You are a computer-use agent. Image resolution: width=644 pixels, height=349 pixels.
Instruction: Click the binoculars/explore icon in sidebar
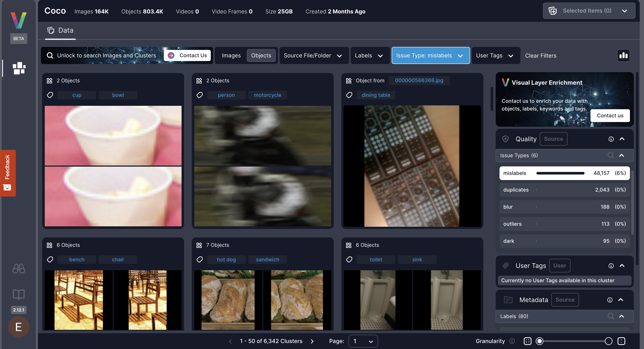(19, 268)
